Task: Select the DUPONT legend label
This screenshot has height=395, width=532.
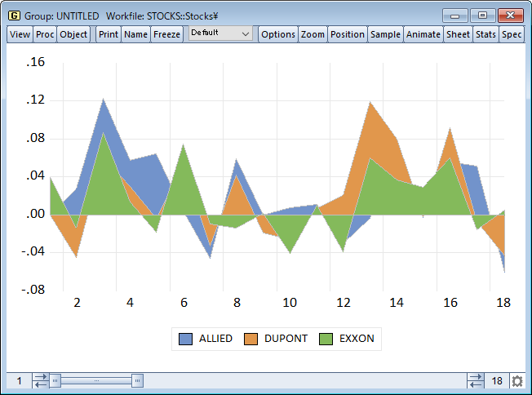Action: click(x=286, y=339)
